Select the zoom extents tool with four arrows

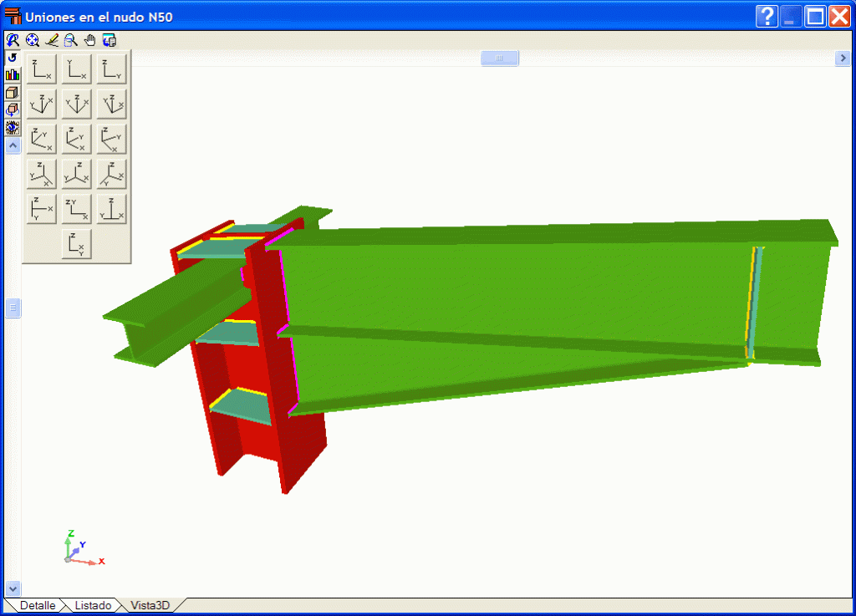click(x=33, y=40)
